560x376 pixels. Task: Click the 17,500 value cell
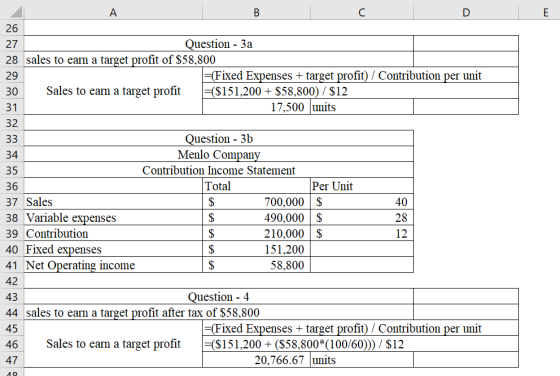(256, 107)
